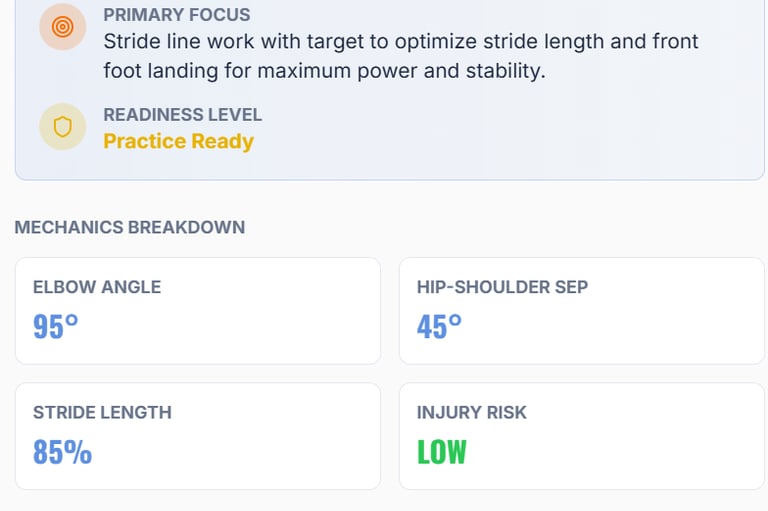
Task: Click the STRIDE LENGTH label text
Action: click(102, 412)
